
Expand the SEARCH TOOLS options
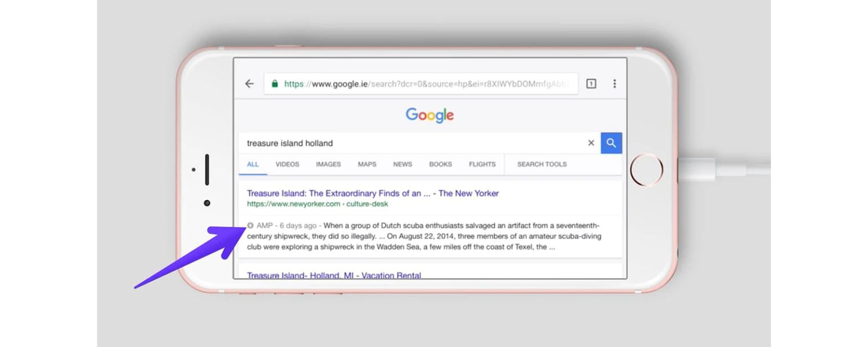[x=542, y=164]
